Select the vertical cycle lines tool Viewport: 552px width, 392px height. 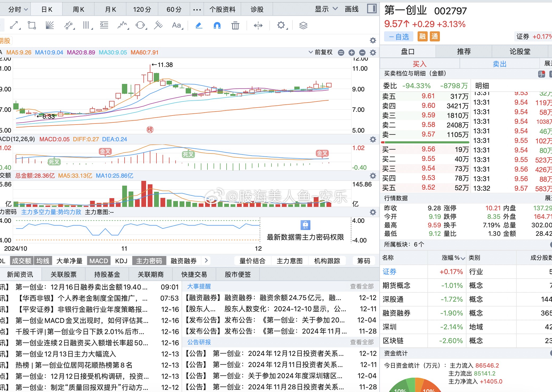(x=87, y=25)
